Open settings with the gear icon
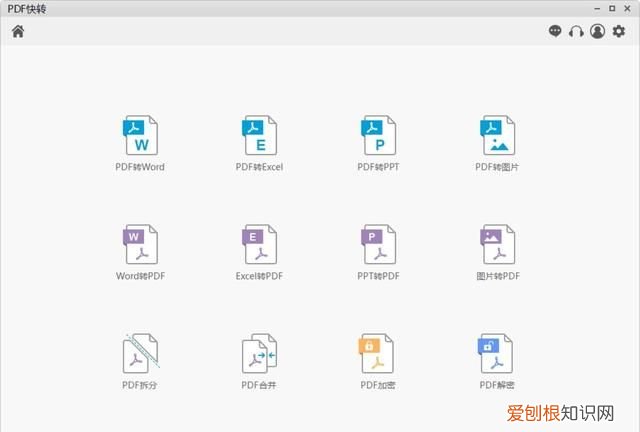Viewport: 640px width, 432px height. pos(619,31)
